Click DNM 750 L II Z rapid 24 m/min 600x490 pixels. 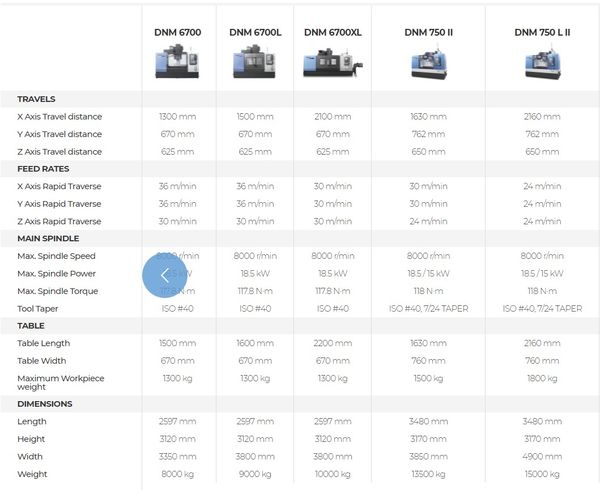[x=542, y=221]
